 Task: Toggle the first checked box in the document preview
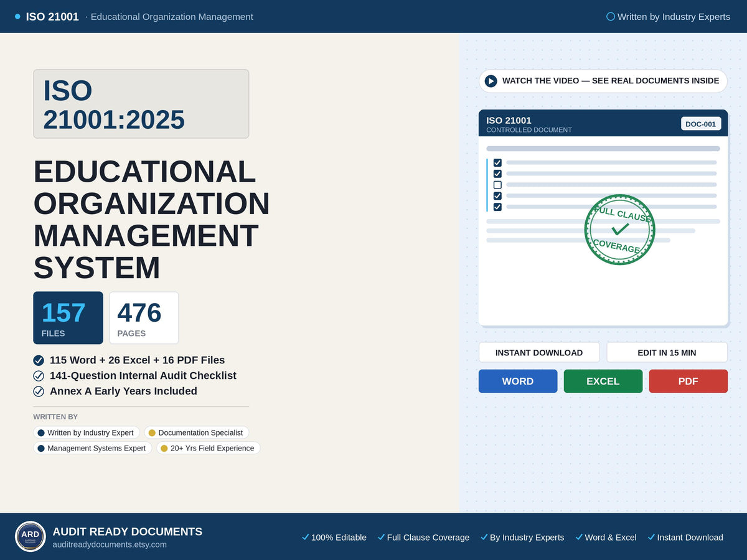tap(497, 162)
